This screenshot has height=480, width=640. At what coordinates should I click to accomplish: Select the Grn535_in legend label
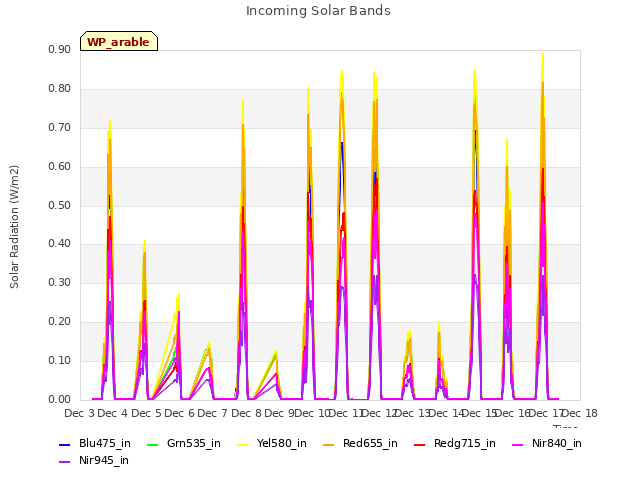click(x=194, y=444)
